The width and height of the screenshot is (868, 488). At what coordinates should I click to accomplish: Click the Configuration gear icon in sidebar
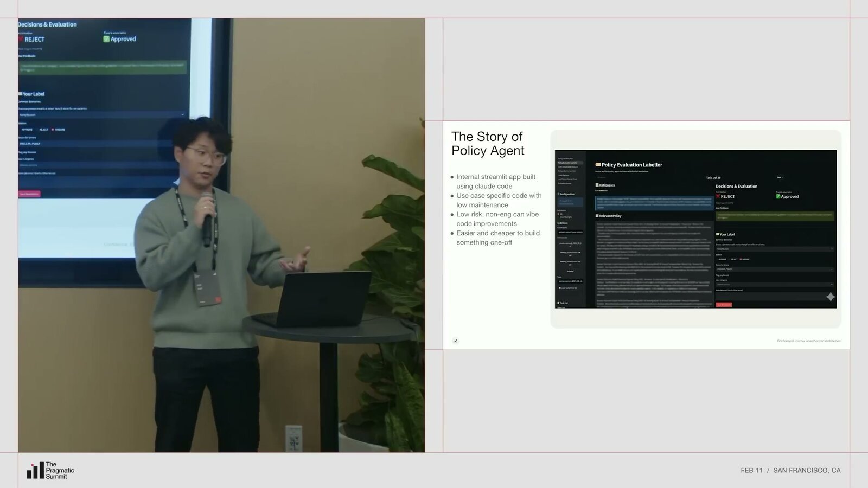point(558,194)
